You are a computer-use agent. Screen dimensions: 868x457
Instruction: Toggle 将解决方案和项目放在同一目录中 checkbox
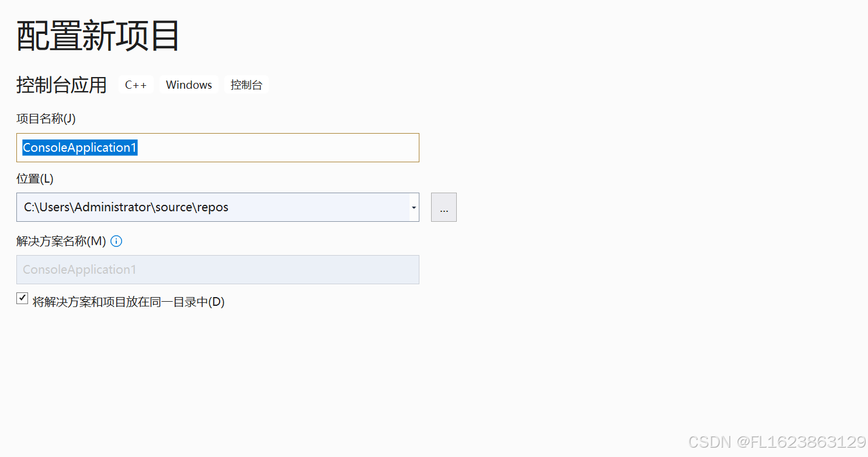(x=22, y=299)
